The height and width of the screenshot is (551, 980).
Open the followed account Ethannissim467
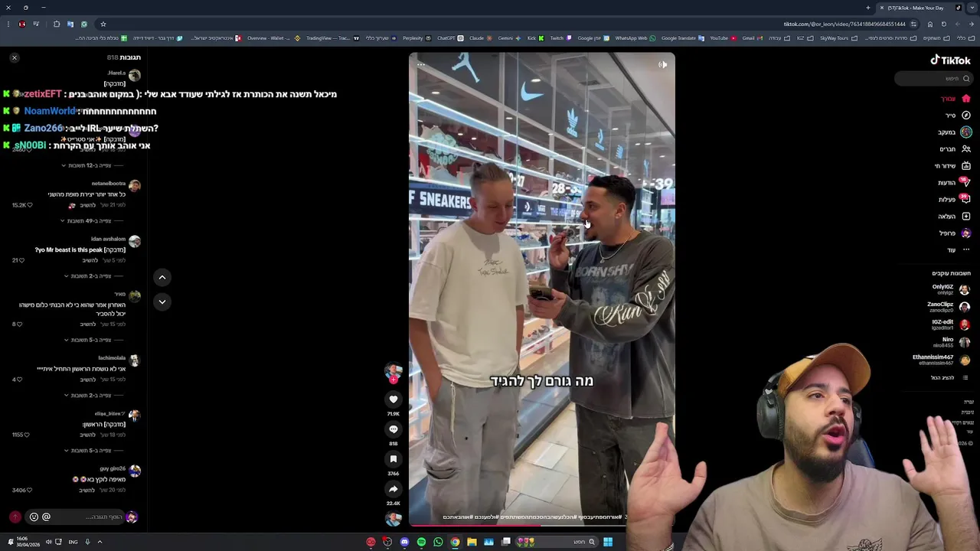click(941, 360)
